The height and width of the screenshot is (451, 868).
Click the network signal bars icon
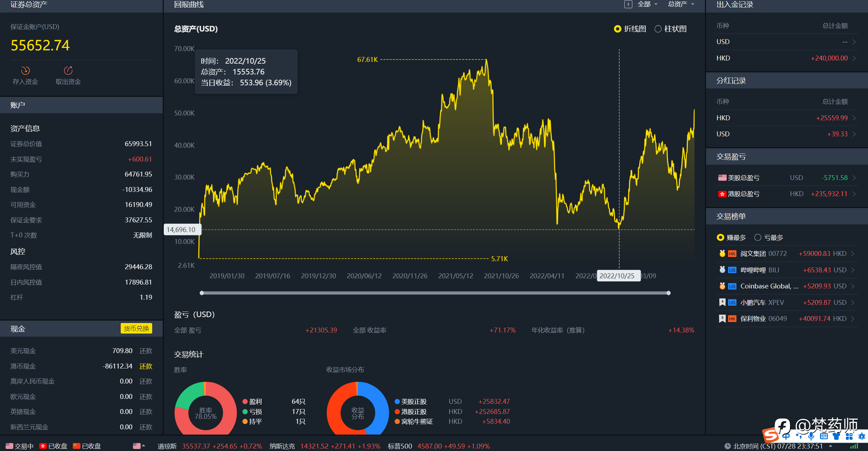pyautogui.click(x=854, y=446)
